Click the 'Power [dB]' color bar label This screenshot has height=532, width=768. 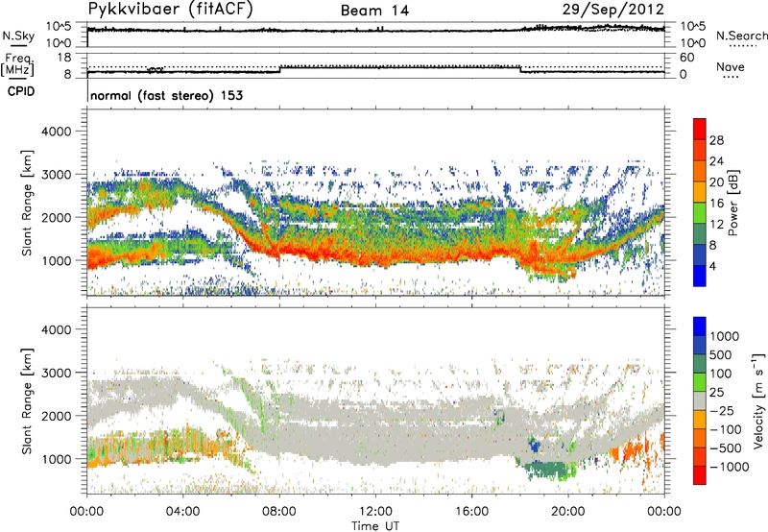732,203
